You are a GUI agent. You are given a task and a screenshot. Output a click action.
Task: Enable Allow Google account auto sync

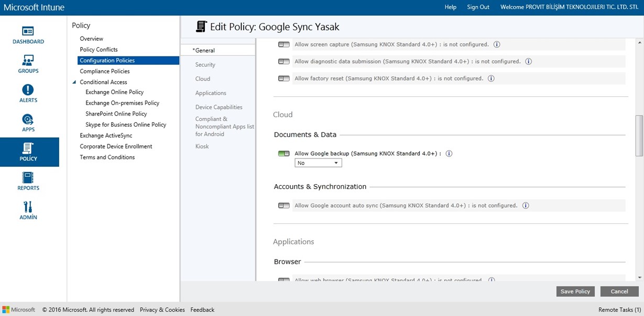[284, 206]
